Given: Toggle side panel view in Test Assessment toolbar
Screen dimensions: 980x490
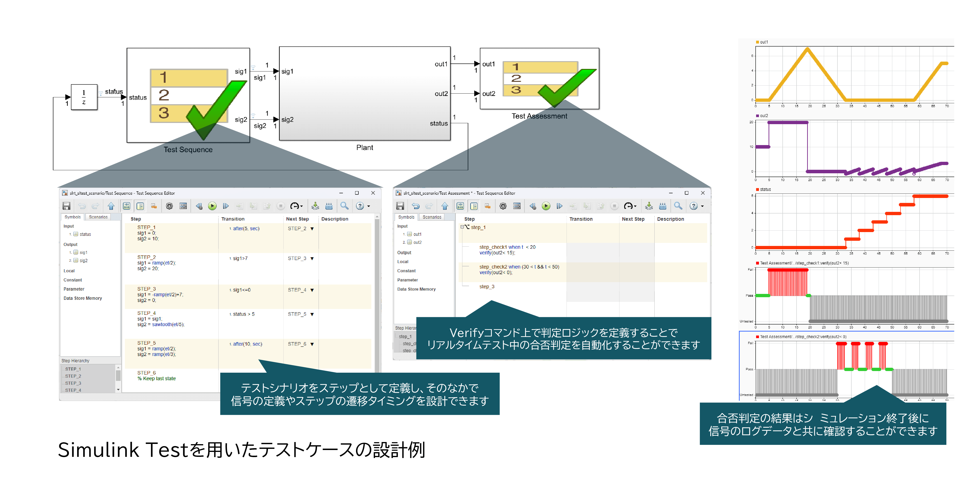Looking at the screenshot, I should [474, 206].
